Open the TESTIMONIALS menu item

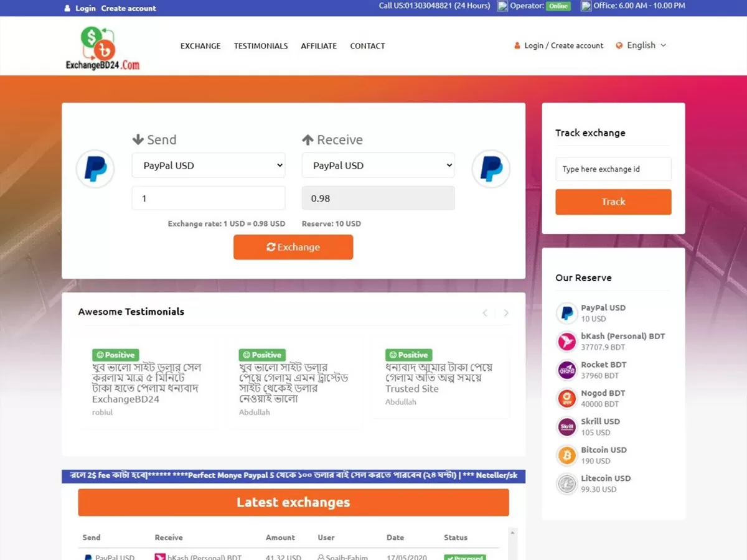pos(261,46)
